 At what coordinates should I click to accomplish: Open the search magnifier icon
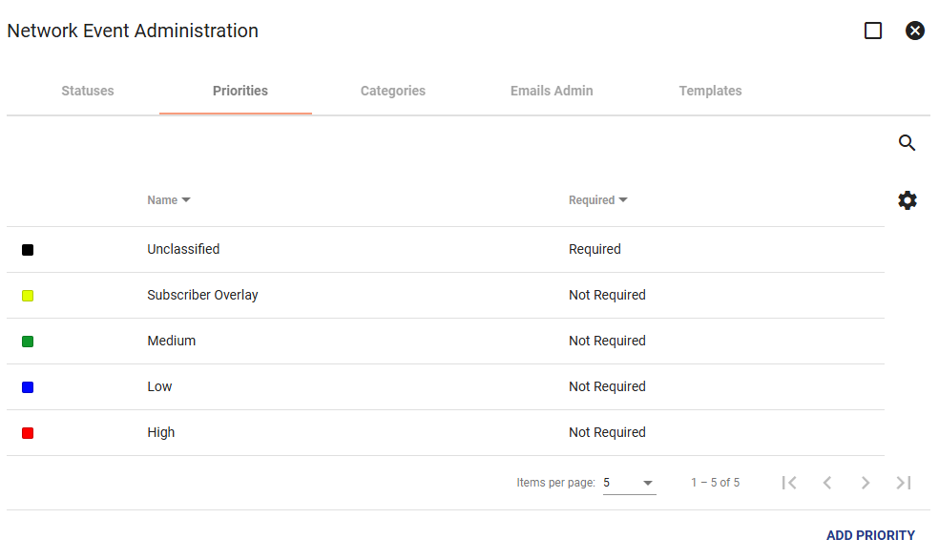[907, 142]
